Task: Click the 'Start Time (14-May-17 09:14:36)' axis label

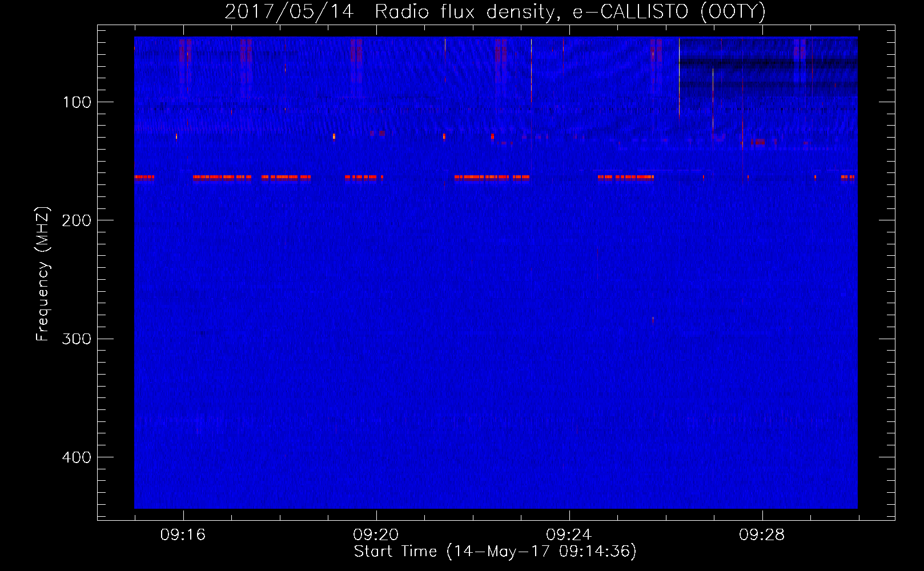Action: click(495, 552)
